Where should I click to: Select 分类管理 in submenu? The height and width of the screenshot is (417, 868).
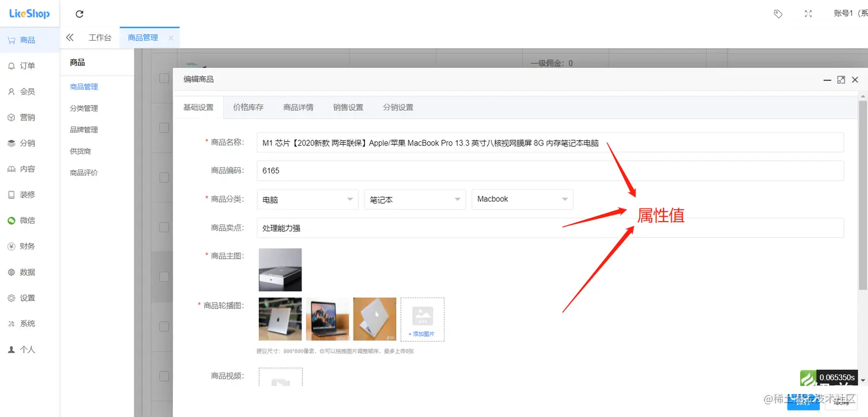(x=84, y=108)
